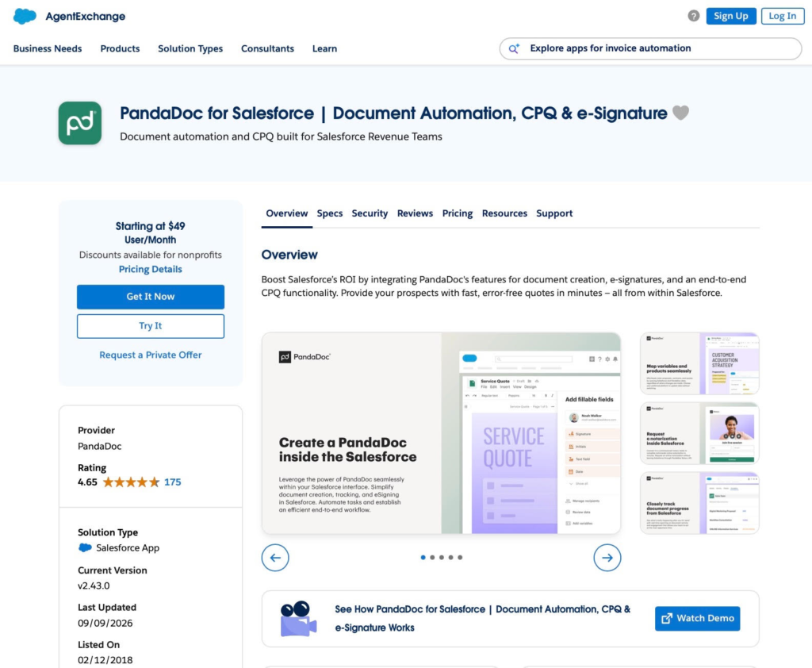This screenshot has height=668, width=812.
Task: Click the Salesforce App solution type
Action: click(x=128, y=547)
